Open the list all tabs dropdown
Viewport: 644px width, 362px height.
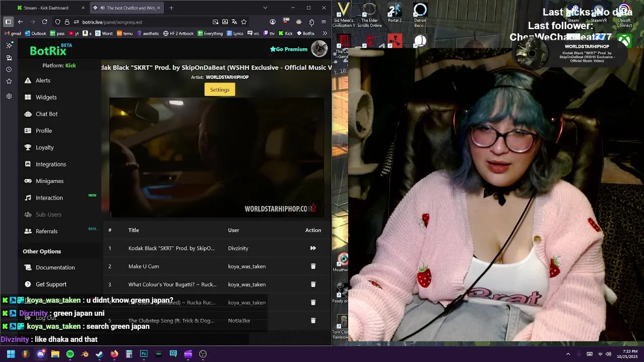pyautogui.click(x=265, y=8)
